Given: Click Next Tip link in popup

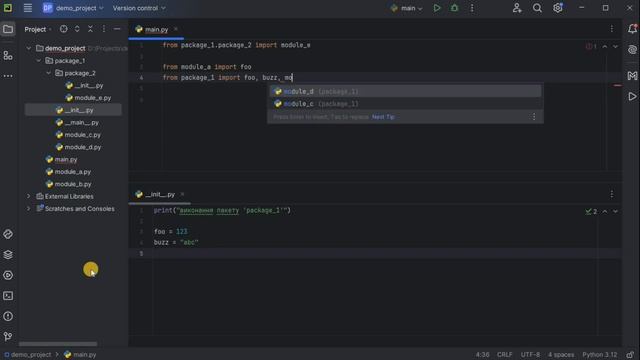Looking at the screenshot, I should point(383,117).
